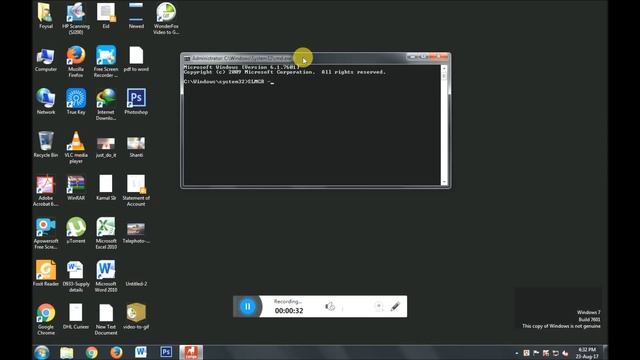This screenshot has height=360, width=640.
Task: Launch VLC media player shortcut
Action: coord(76,147)
